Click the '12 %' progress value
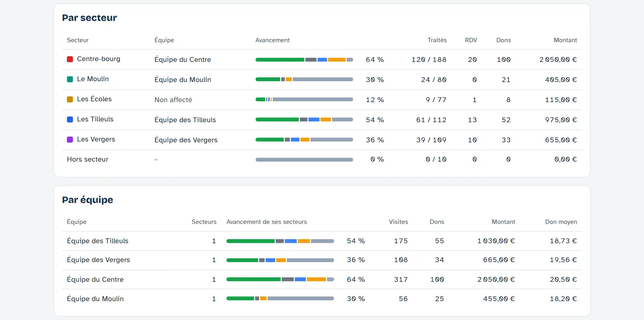 point(375,100)
